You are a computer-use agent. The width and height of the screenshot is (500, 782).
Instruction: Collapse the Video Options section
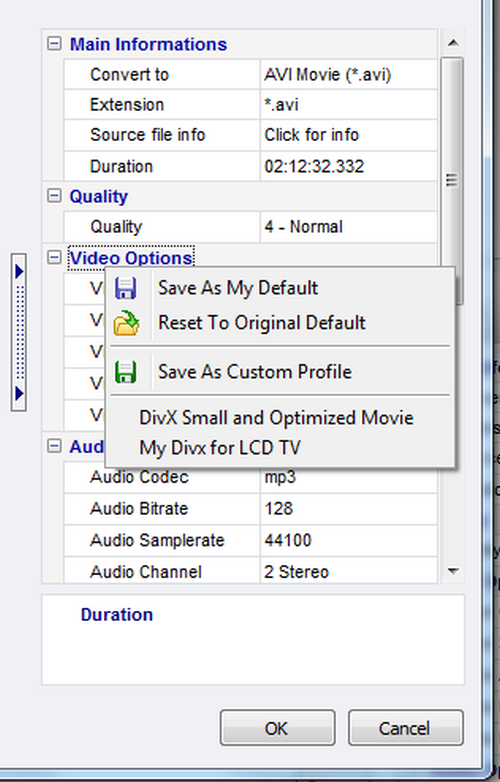point(54,257)
